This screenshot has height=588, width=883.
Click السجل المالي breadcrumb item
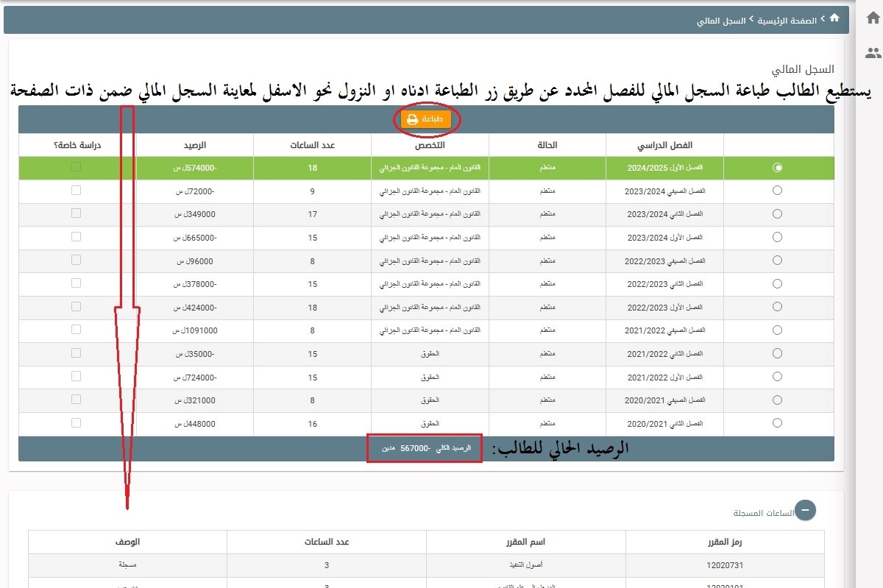(721, 21)
